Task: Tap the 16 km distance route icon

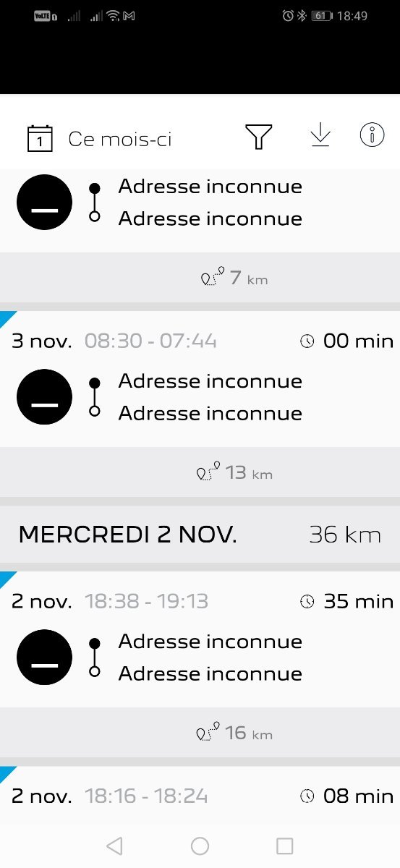Action: point(209,733)
